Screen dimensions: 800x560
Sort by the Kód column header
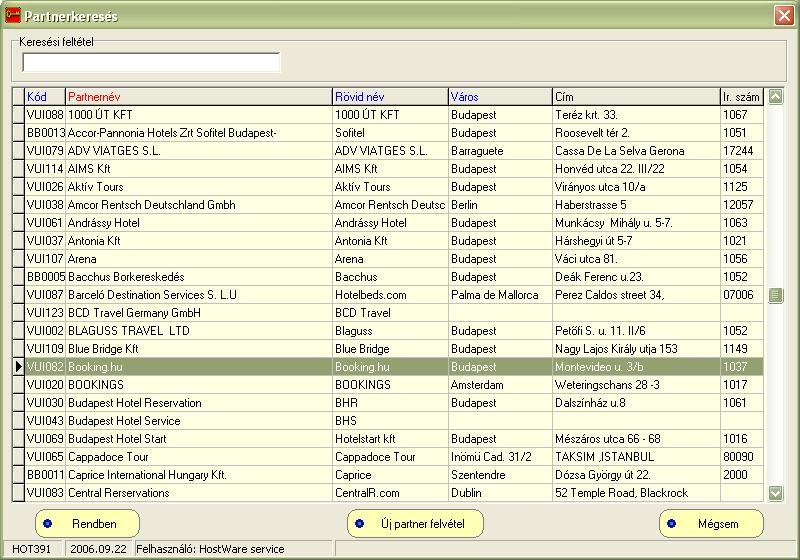45,96
